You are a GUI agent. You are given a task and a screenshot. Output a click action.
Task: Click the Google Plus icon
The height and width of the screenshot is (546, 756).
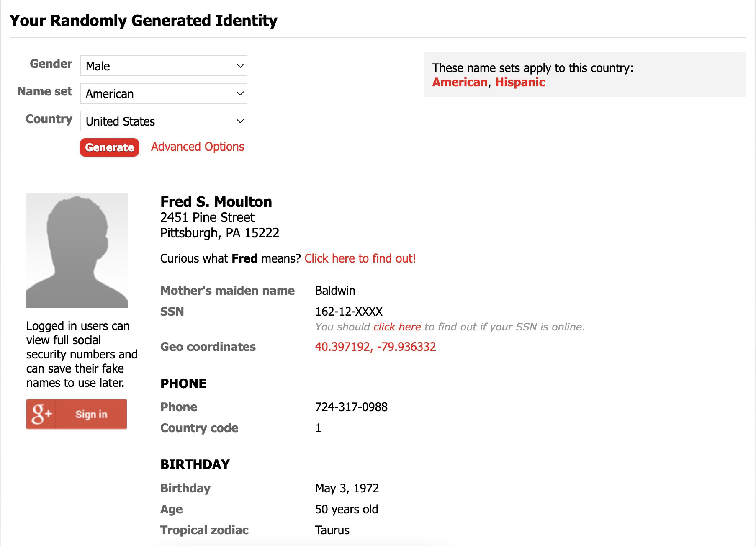[41, 414]
